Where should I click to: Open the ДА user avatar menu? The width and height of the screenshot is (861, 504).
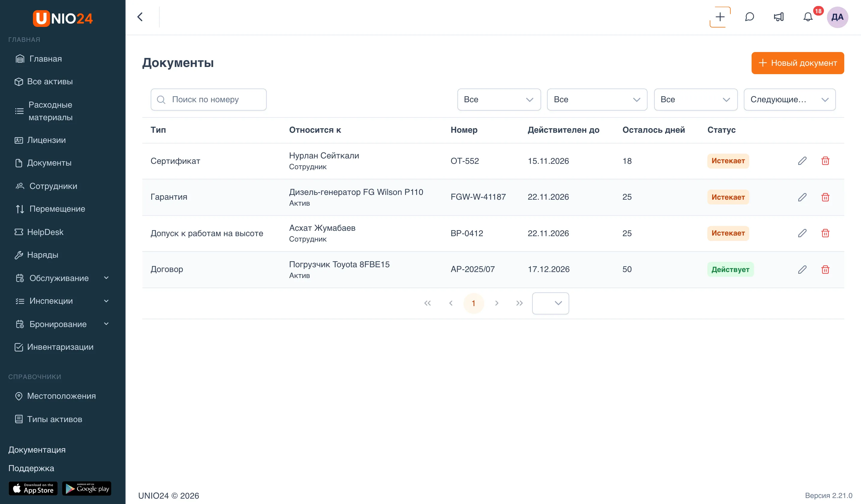(837, 17)
